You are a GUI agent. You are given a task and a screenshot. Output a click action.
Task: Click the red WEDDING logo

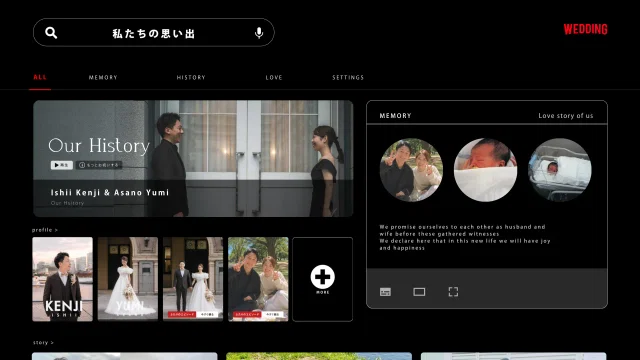click(x=585, y=29)
